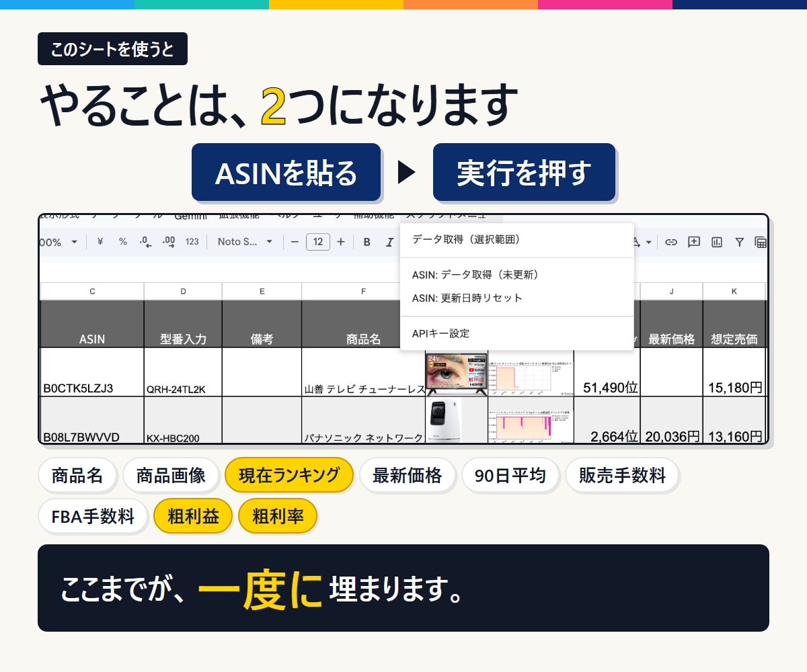
Task: Select cell containing KX-HBC200
Action: [x=183, y=420]
